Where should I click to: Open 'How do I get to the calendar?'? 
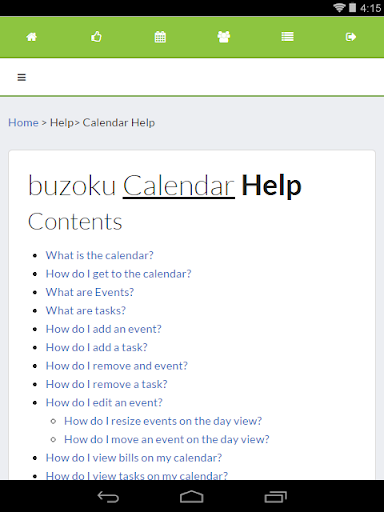coord(119,274)
